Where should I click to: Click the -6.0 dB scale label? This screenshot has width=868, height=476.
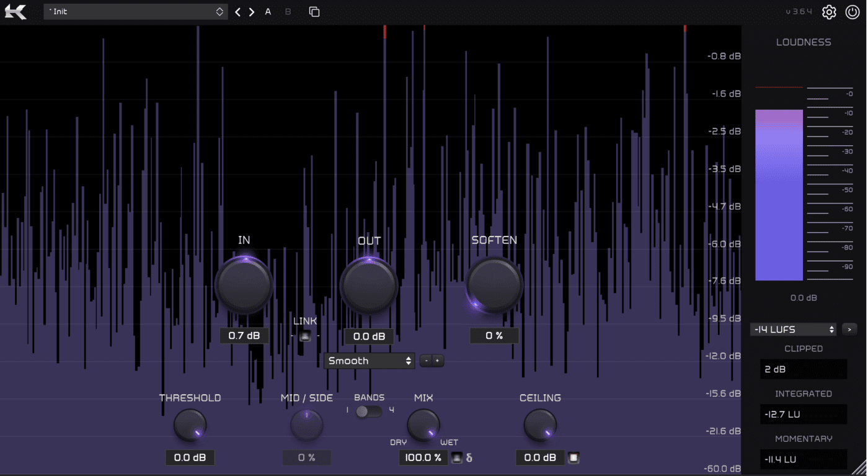click(724, 244)
